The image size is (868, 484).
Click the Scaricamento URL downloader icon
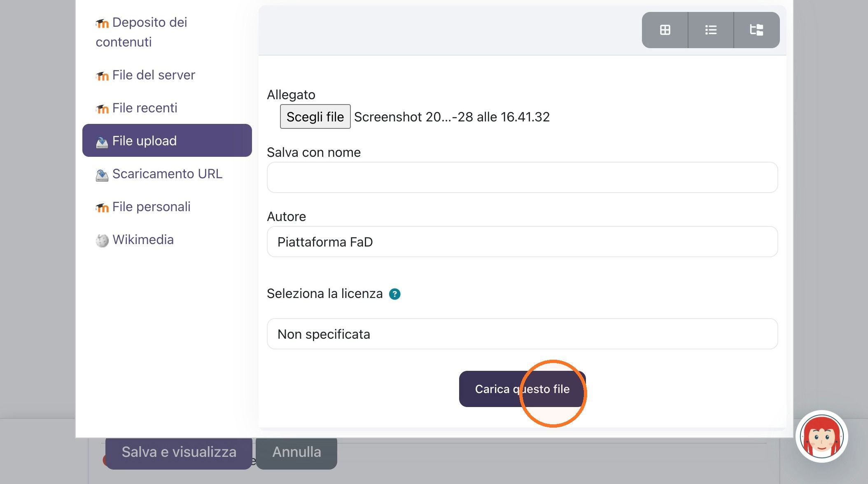pos(102,175)
